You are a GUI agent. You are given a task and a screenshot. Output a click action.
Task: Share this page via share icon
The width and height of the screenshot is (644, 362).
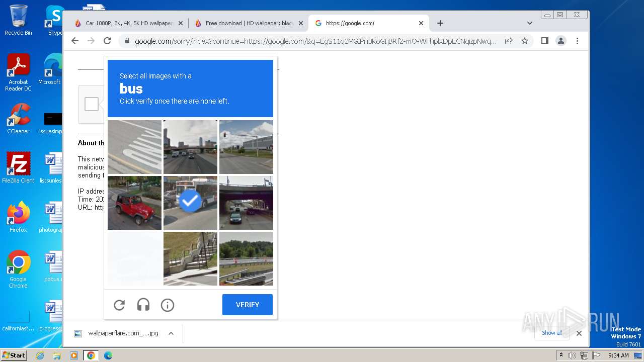pos(509,41)
